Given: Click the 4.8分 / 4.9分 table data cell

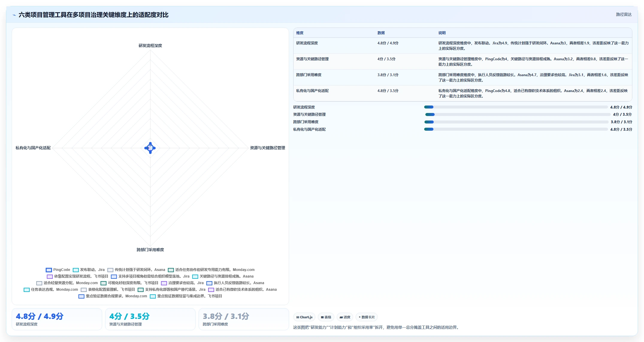Looking at the screenshot, I should pyautogui.click(x=388, y=43).
